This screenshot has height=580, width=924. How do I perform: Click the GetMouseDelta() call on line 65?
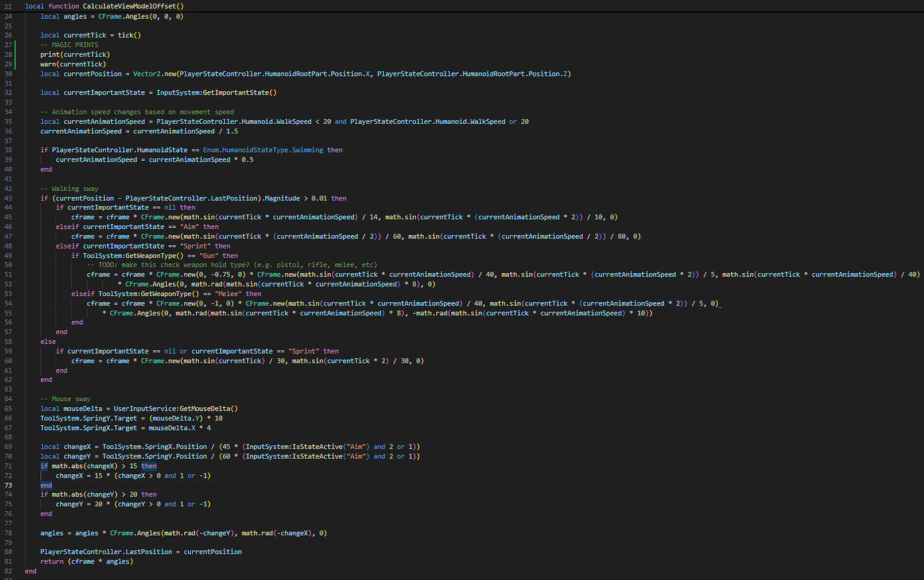(x=208, y=408)
